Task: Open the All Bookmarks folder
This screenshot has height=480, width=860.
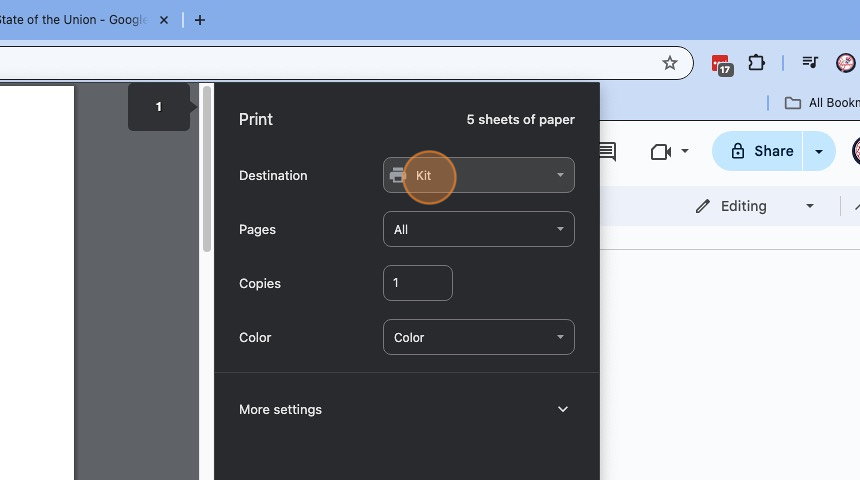Action: (x=822, y=103)
